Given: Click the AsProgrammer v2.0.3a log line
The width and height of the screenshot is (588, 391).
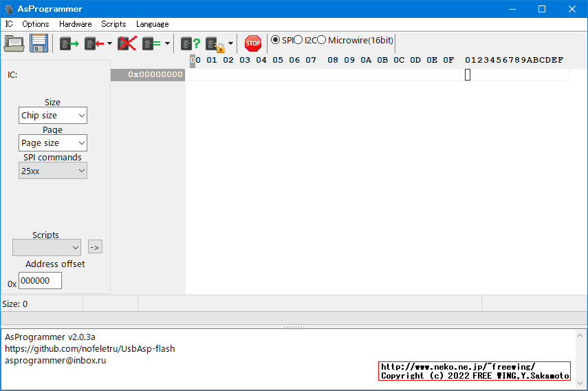Looking at the screenshot, I should (50, 337).
